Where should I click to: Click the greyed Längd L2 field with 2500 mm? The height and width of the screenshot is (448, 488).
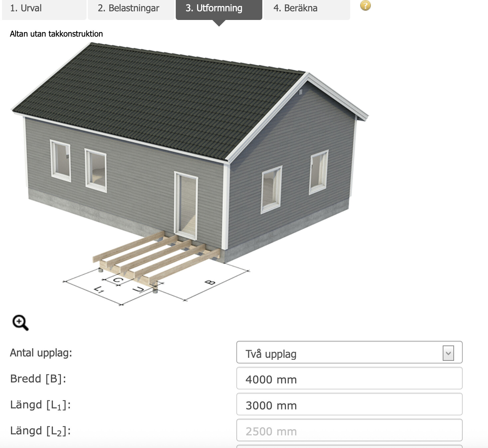point(349,430)
